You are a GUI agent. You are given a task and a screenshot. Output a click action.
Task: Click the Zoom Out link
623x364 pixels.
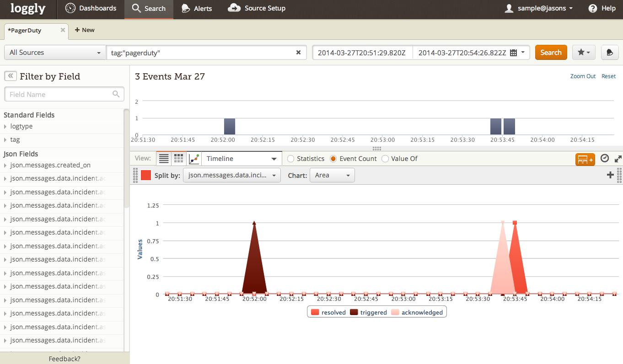(x=583, y=76)
